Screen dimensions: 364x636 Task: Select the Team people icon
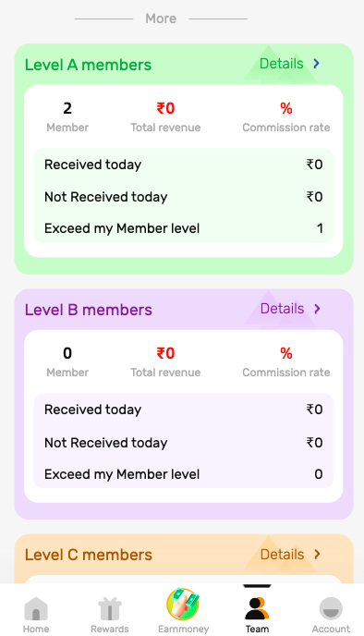(x=257, y=608)
